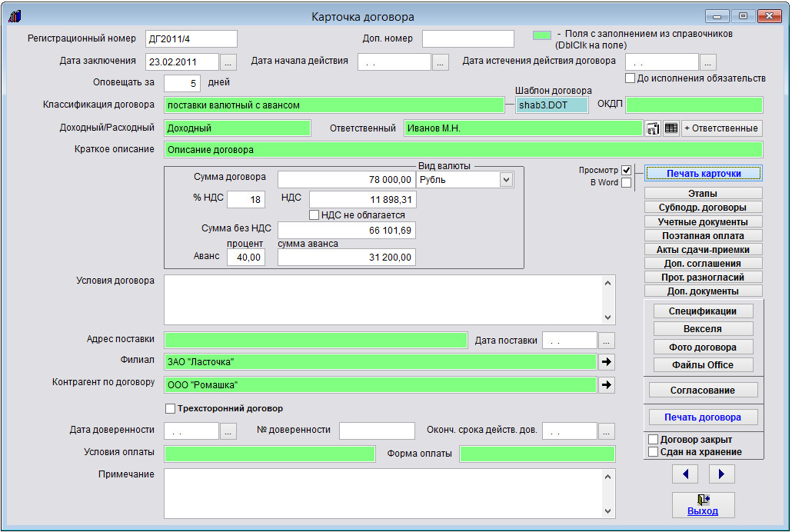Open date picker for Дата начала действия

(441, 62)
